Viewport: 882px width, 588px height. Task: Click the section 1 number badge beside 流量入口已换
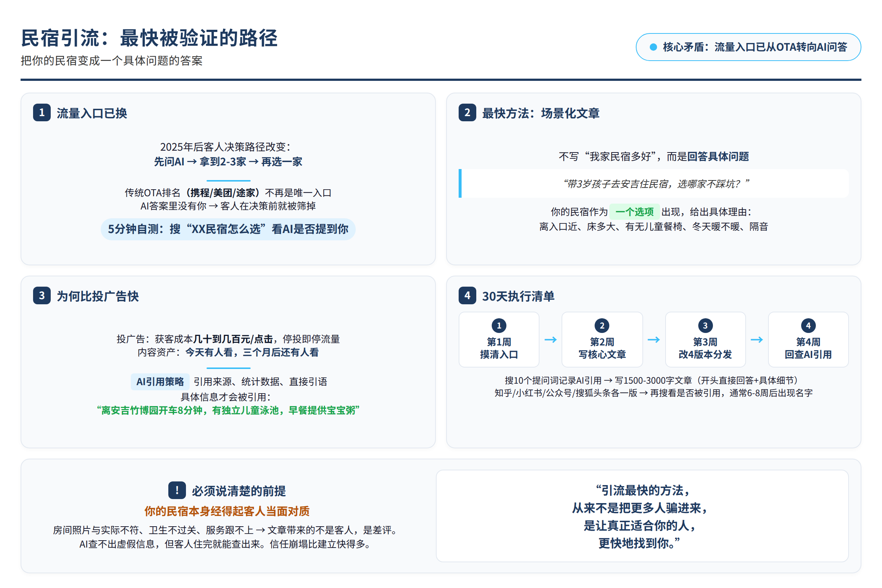click(x=42, y=112)
